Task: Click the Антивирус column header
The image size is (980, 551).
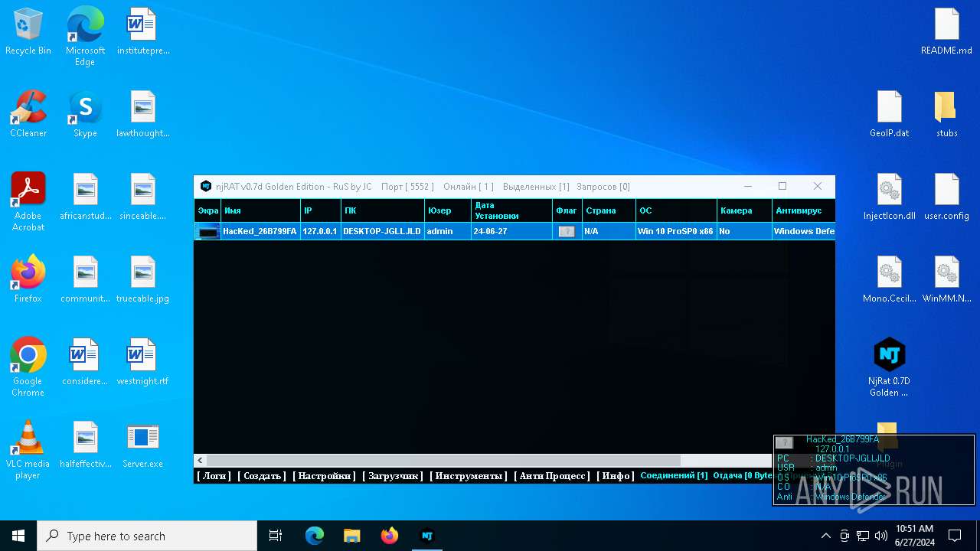Action: 804,210
